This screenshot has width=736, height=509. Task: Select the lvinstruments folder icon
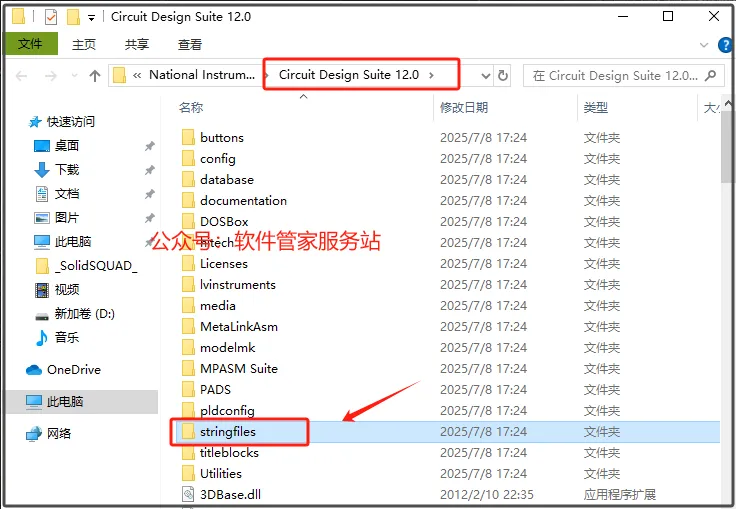pyautogui.click(x=188, y=285)
